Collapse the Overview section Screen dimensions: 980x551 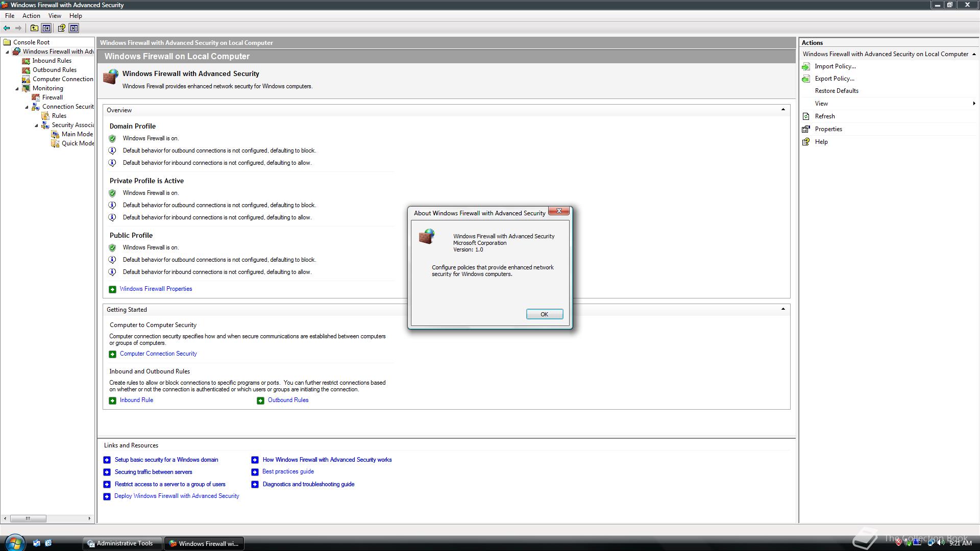click(x=783, y=110)
